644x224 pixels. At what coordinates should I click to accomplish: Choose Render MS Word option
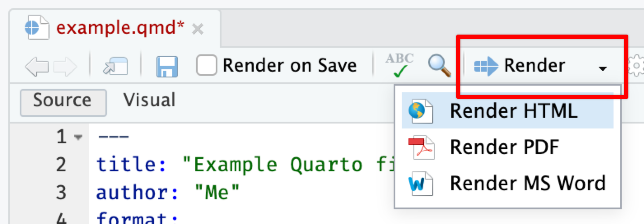click(x=507, y=183)
